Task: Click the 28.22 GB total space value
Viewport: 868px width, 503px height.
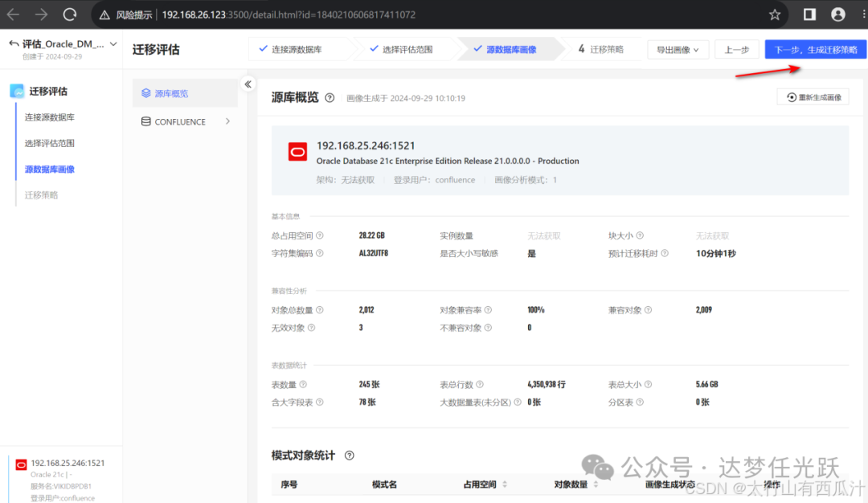Action: click(x=371, y=235)
